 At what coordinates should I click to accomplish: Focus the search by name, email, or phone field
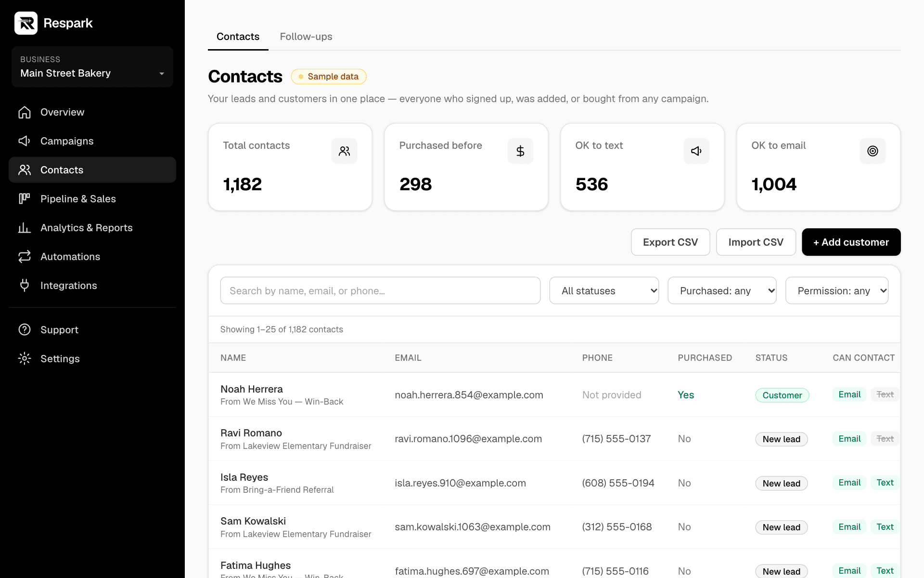pos(380,290)
